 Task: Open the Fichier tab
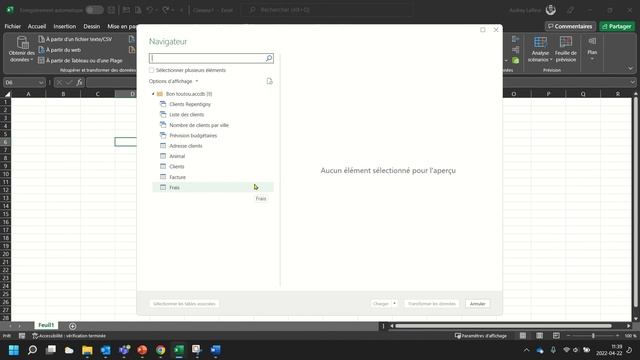pos(13,26)
